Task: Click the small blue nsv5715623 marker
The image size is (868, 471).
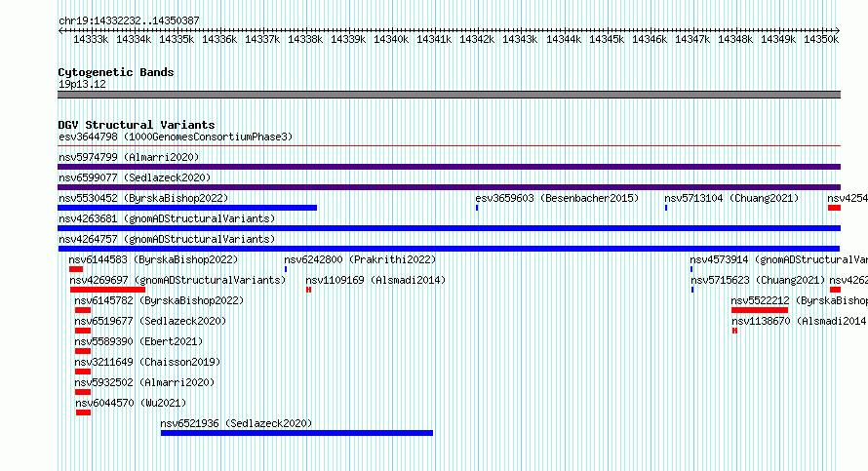Action: pyautogui.click(x=692, y=290)
